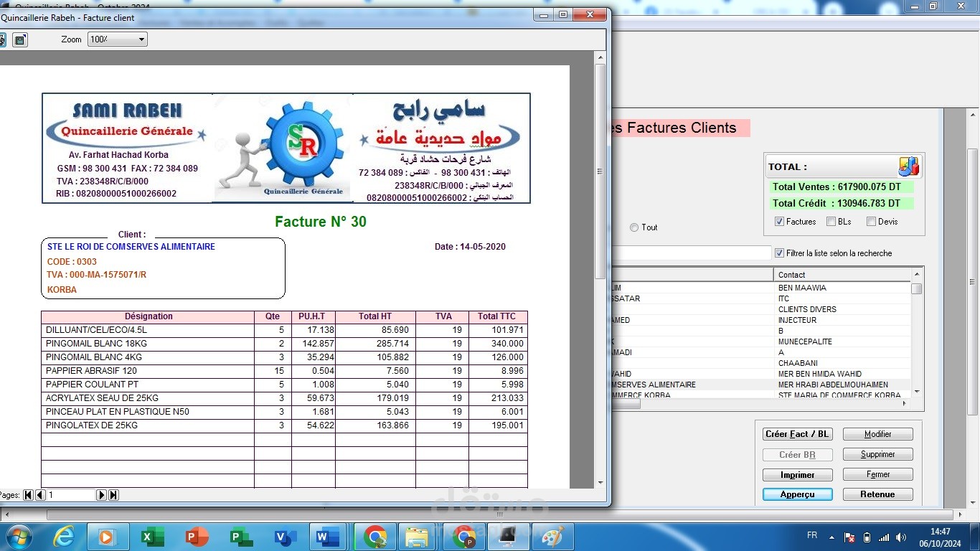Open Word from taskbar
This screenshot has width=980, height=551.
click(329, 537)
